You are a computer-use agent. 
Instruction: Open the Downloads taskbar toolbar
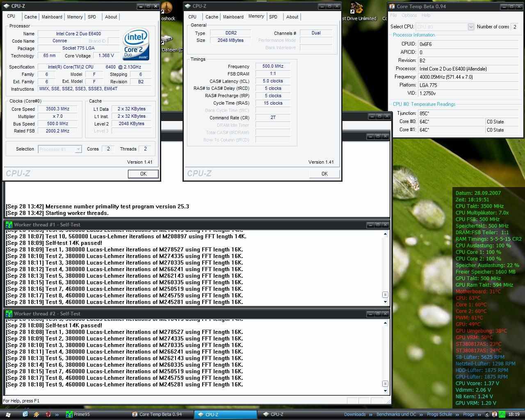click(355, 414)
